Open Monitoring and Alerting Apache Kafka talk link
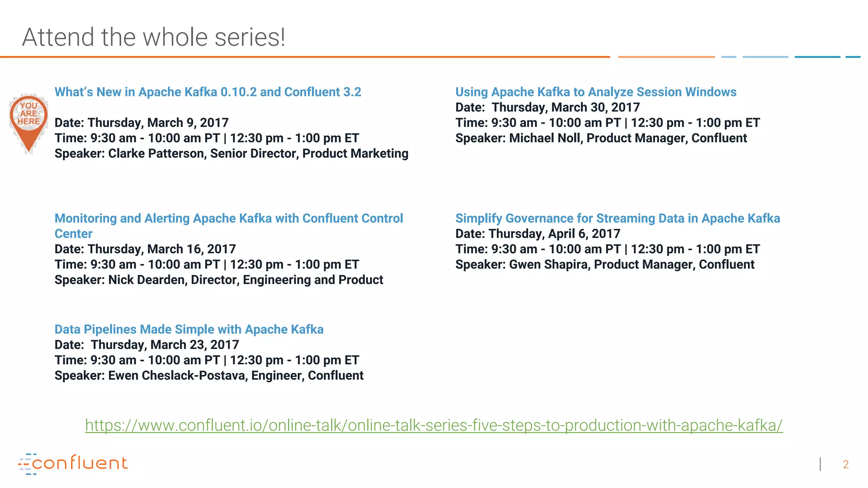The image size is (868, 488). click(228, 219)
